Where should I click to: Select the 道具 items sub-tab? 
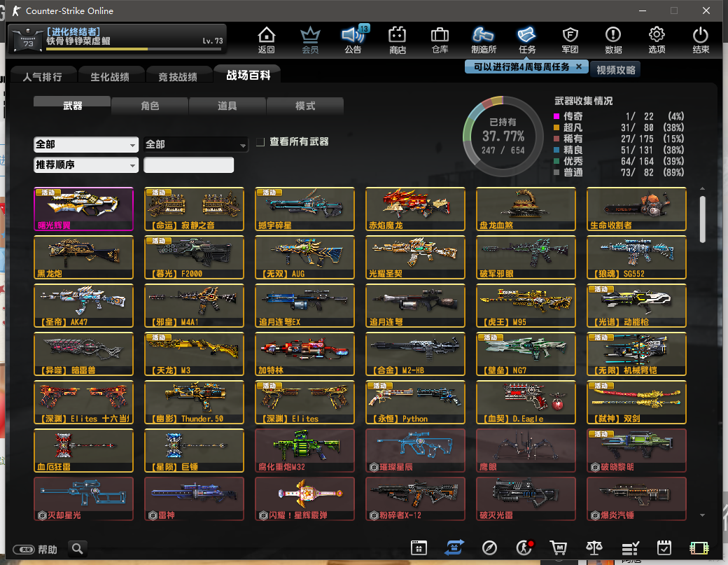click(x=227, y=106)
